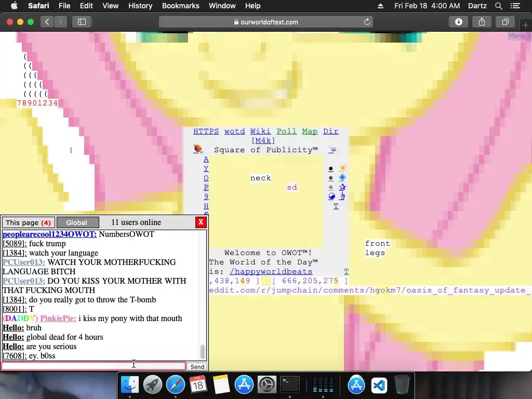Click the black dot link
Viewport: 532px width, 399px height.
(x=331, y=169)
